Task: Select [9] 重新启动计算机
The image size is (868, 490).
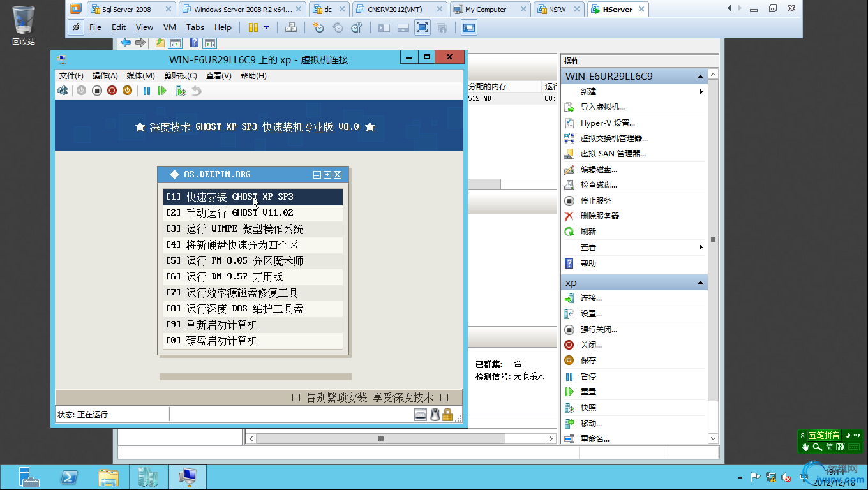Action: (253, 325)
